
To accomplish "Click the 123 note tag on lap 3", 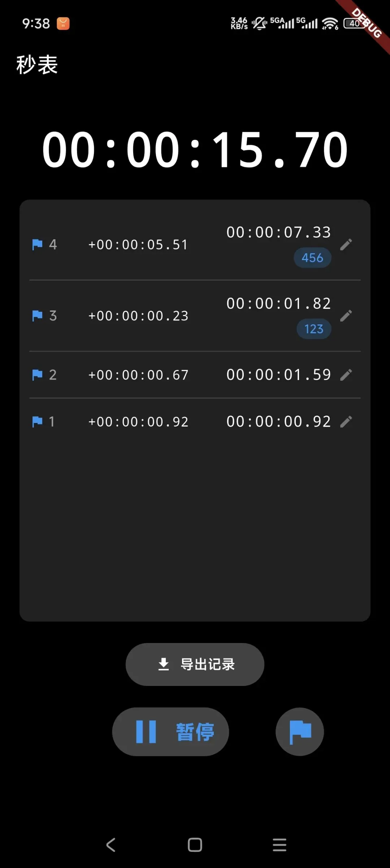I will [x=314, y=329].
